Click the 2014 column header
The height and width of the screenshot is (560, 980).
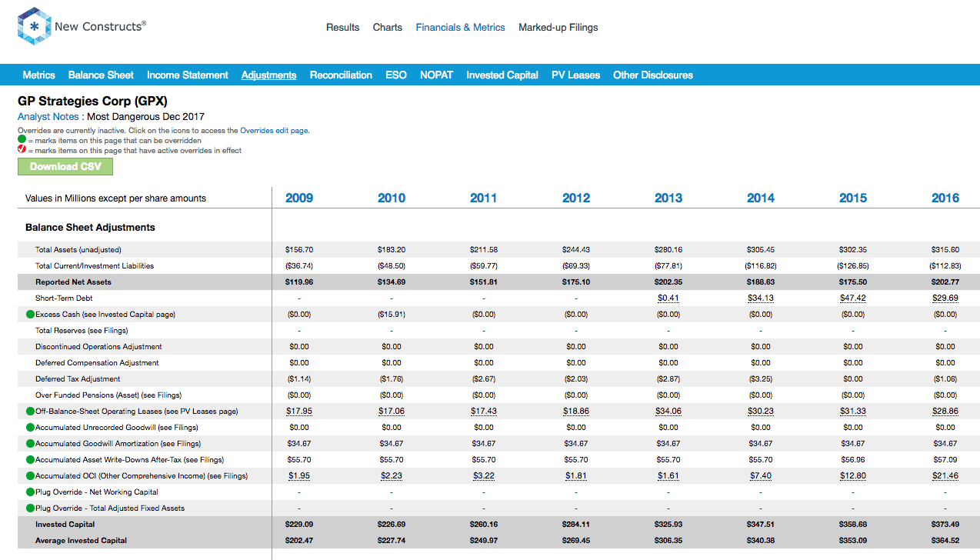coord(761,198)
